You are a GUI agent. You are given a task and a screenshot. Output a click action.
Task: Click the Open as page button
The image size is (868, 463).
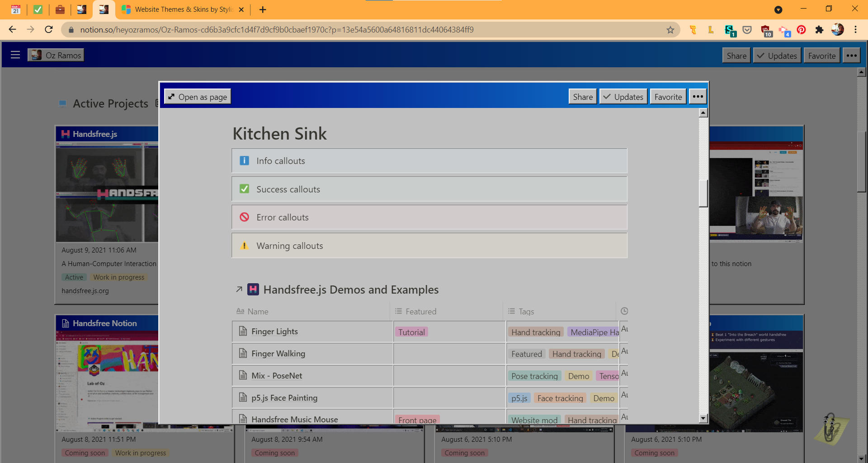[x=198, y=97]
